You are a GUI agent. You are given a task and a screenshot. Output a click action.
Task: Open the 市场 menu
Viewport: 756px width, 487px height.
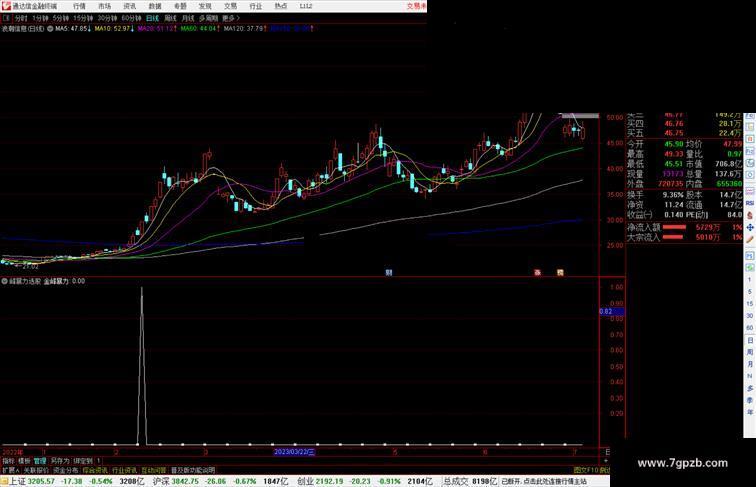click(x=104, y=6)
